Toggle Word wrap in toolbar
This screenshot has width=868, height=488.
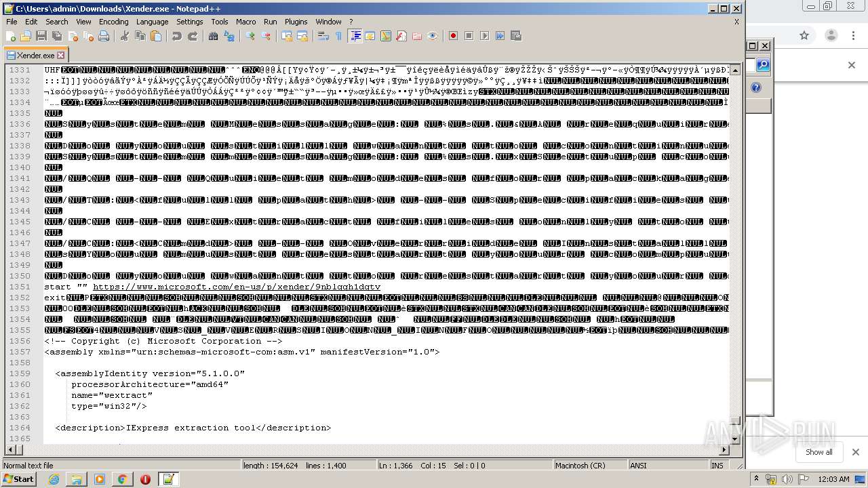point(323,36)
